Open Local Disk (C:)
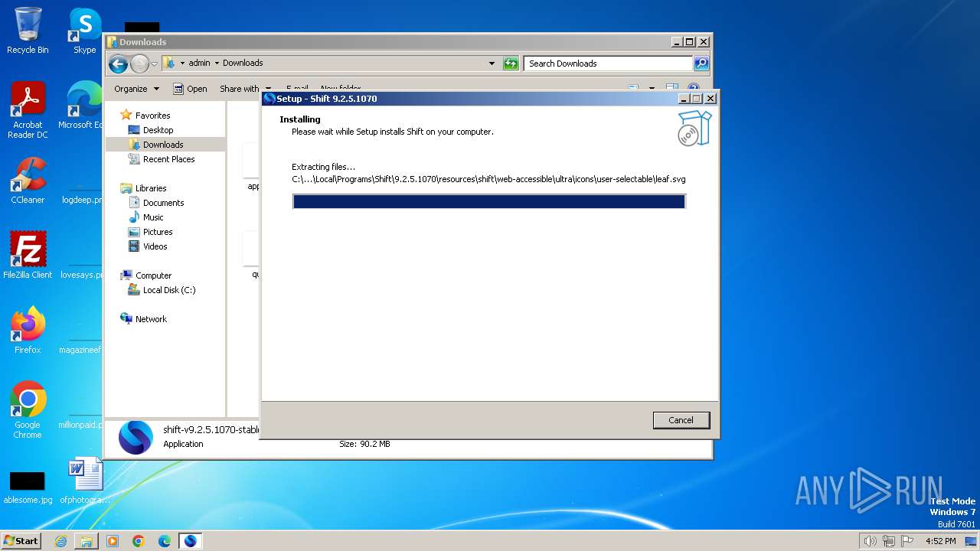980x551 pixels. [x=169, y=290]
